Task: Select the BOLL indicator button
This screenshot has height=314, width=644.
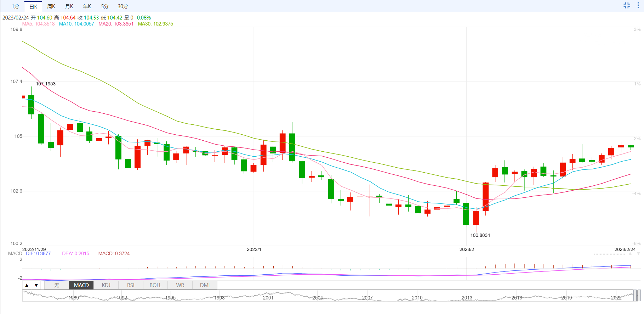Action: (x=155, y=285)
